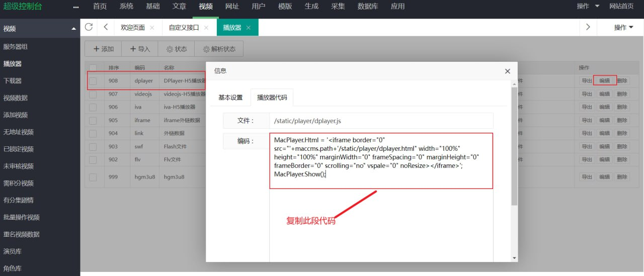Tick the checkbox for hgm3u8 row

coord(93,177)
